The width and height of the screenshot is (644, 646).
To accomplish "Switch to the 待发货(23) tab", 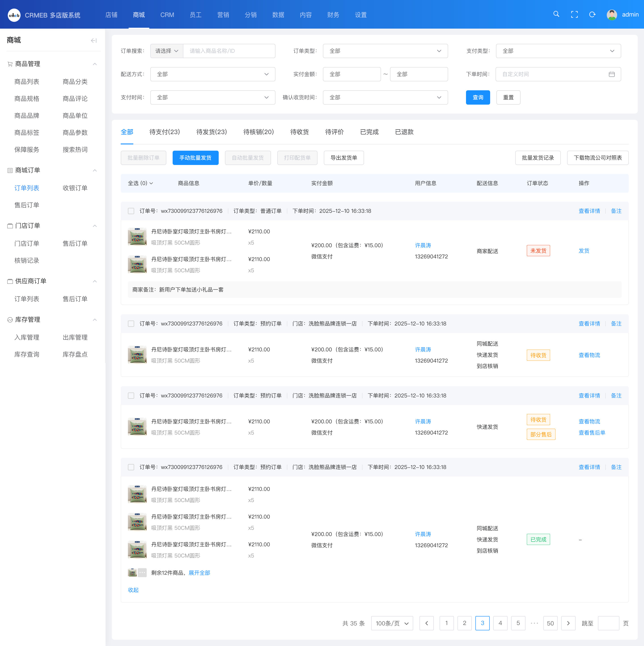I will (x=212, y=132).
